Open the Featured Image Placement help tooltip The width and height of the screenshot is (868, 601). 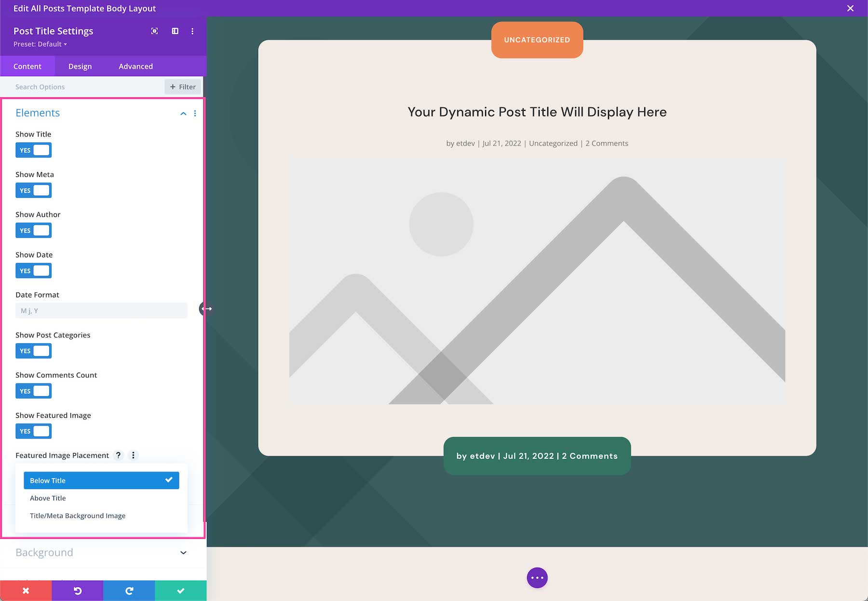click(118, 455)
